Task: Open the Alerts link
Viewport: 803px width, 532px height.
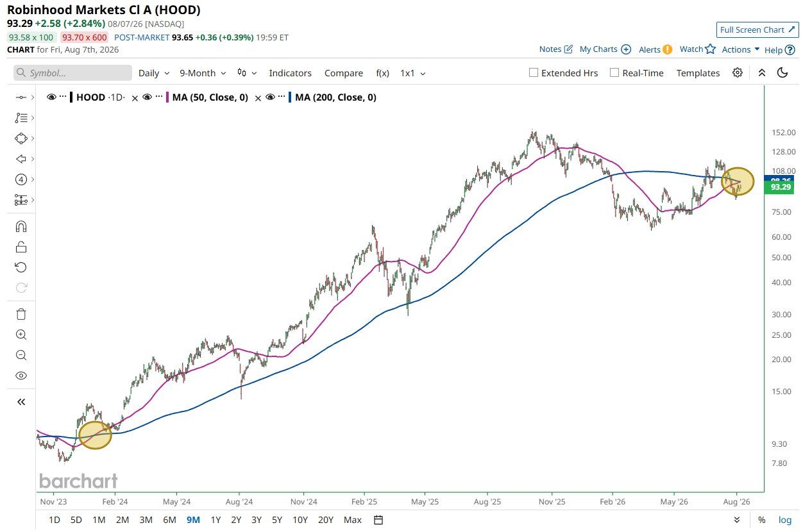Action: pyautogui.click(x=655, y=49)
